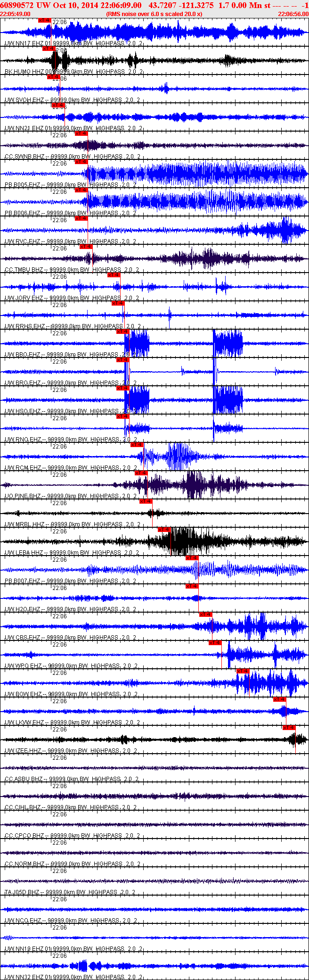Click the 'CC.TMBU BHZ' station label

pos(24,270)
